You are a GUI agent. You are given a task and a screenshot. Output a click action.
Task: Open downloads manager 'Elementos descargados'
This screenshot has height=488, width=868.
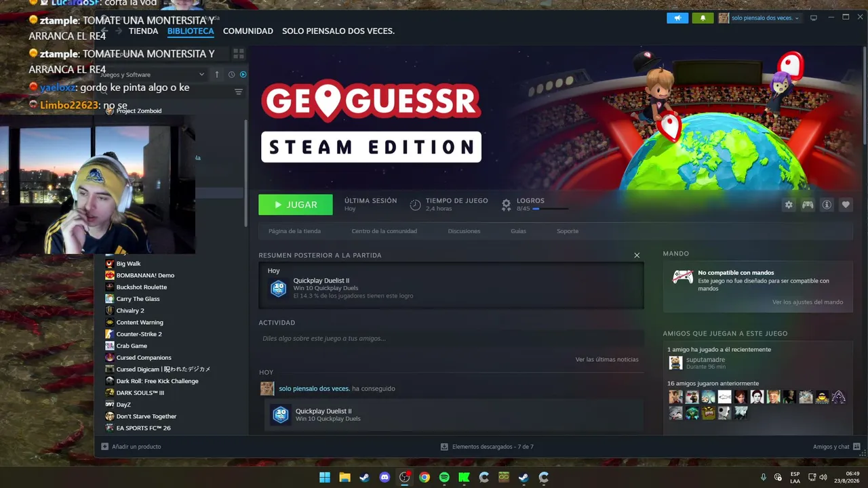click(x=487, y=447)
